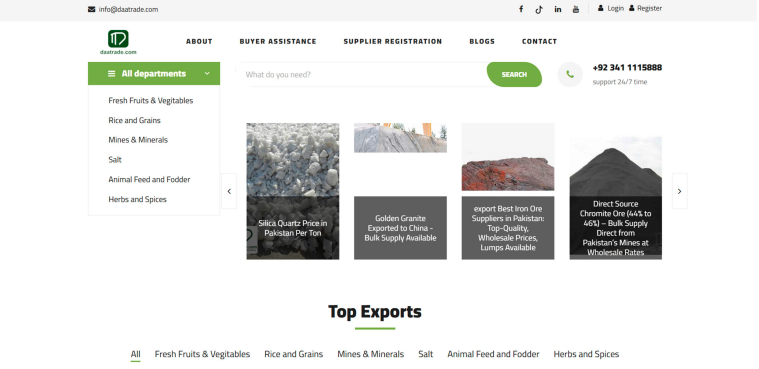Screen dimensions: 759x369
Task: Select the Salt tab under Top Exports
Action: [425, 354]
